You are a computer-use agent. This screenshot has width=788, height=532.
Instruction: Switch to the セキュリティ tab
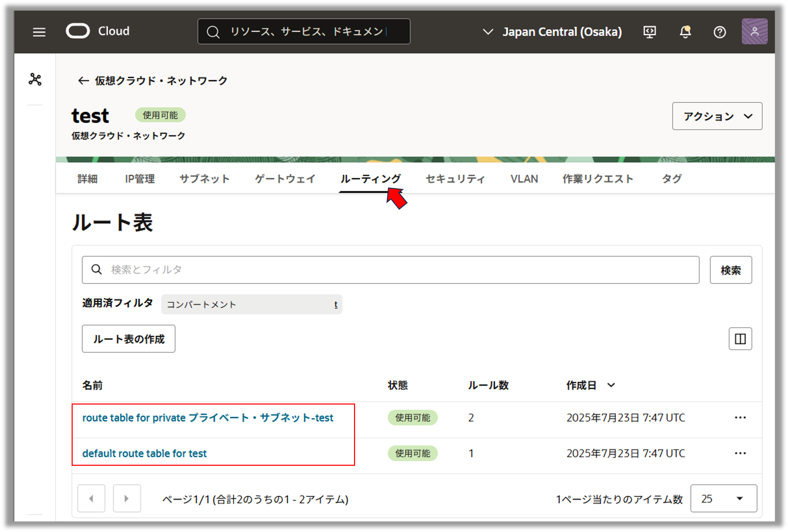tap(455, 179)
